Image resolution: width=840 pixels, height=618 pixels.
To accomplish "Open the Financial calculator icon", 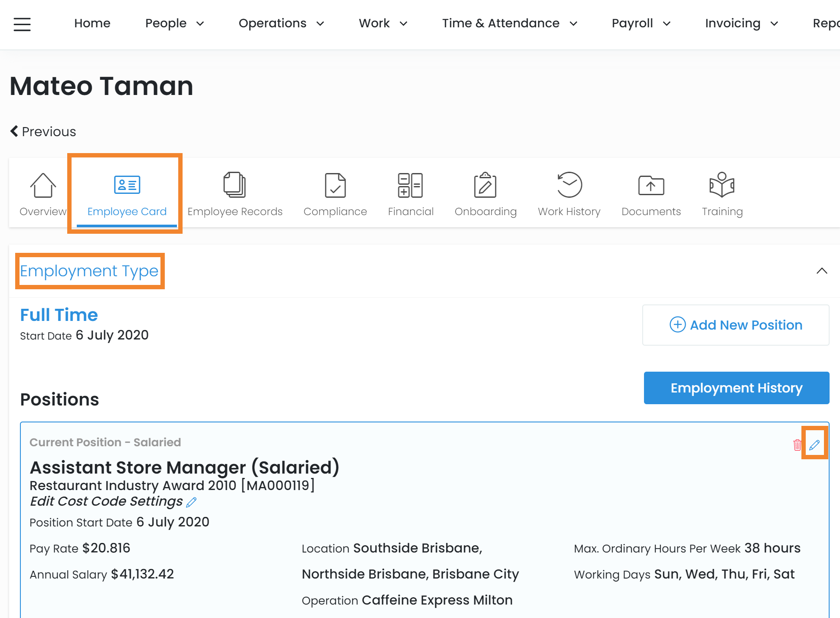I will 410,185.
